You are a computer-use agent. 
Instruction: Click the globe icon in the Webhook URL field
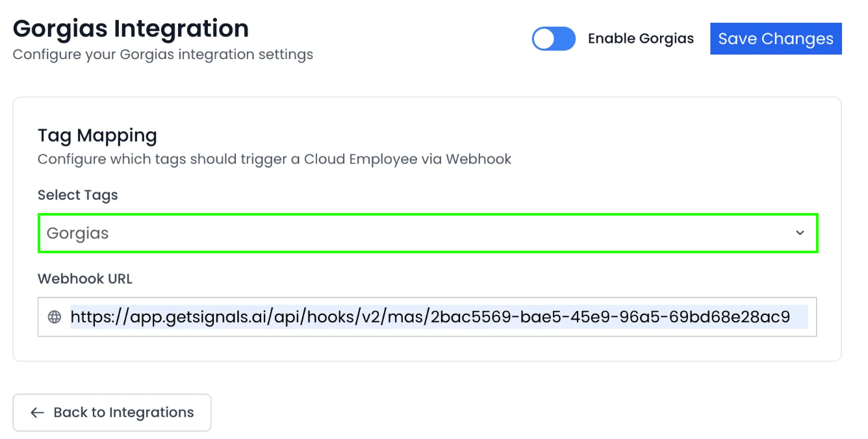55,317
